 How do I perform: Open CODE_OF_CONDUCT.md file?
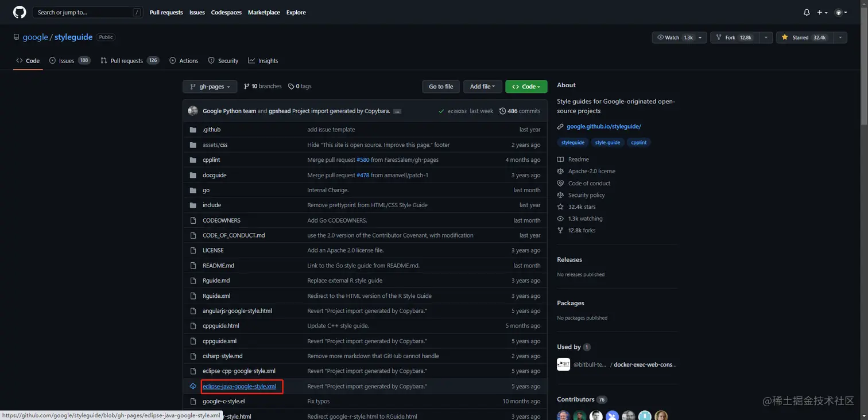234,235
